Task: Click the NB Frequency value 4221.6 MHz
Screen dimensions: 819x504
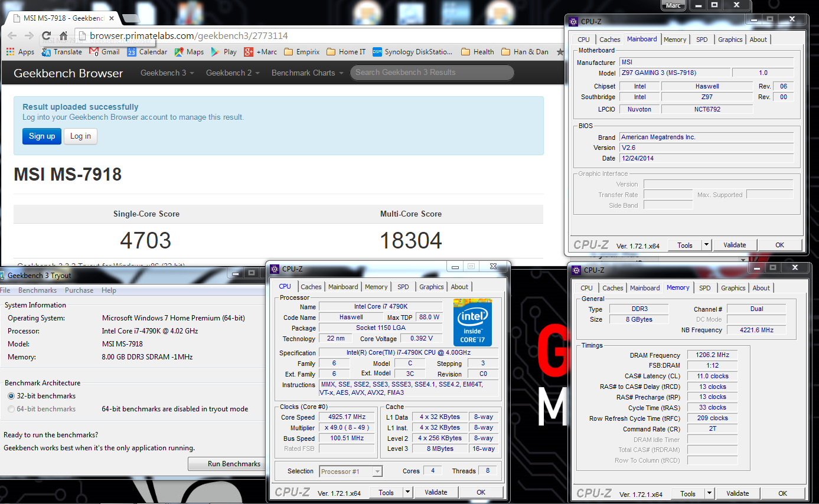Action: 756,330
